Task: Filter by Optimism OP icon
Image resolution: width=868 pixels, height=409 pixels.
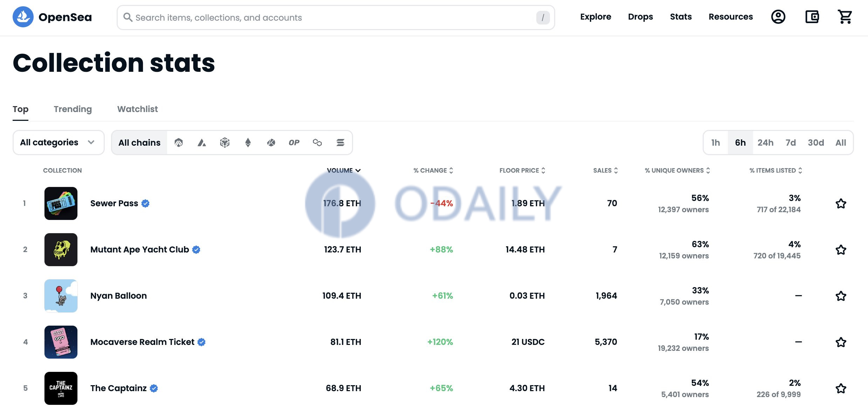Action: coord(294,143)
